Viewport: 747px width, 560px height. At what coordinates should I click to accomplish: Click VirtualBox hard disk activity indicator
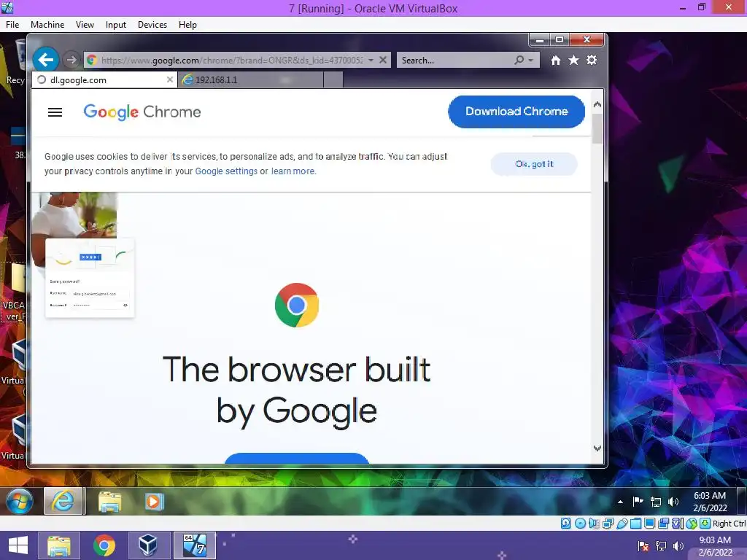pos(565,524)
